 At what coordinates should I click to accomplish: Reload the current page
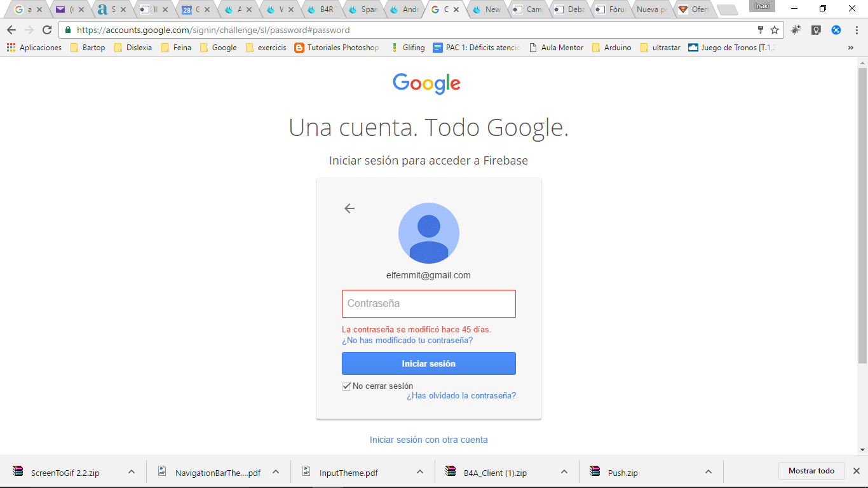(x=47, y=30)
